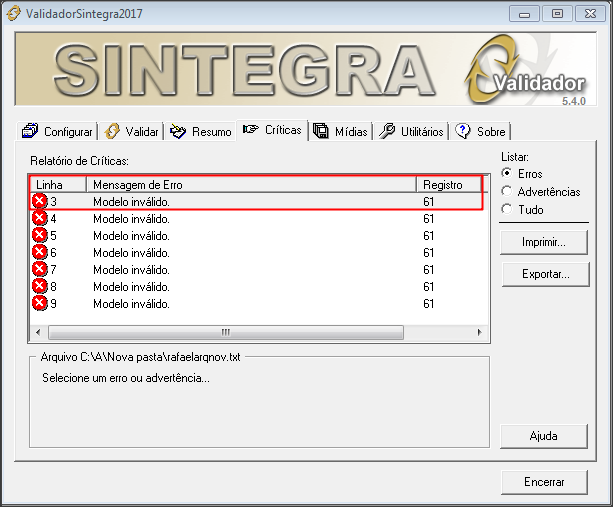Click the red error icon on line 9

click(39, 303)
